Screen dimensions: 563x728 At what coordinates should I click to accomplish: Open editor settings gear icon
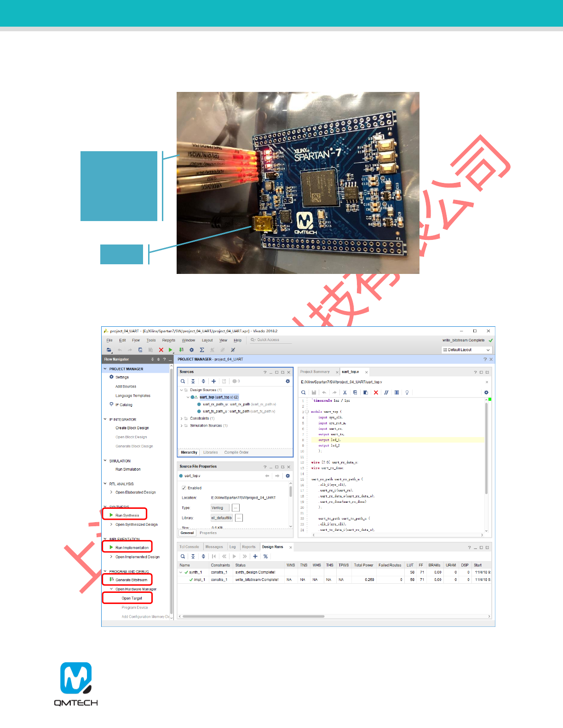[x=486, y=392]
